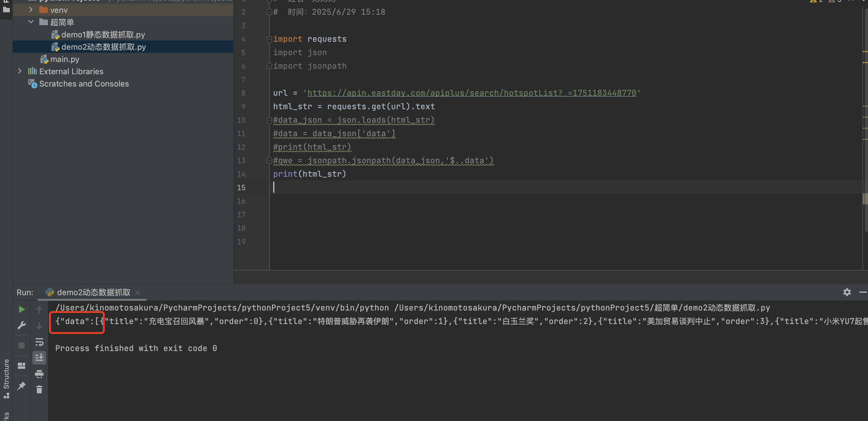
Task: Open run configuration wrench icon
Action: tap(21, 325)
